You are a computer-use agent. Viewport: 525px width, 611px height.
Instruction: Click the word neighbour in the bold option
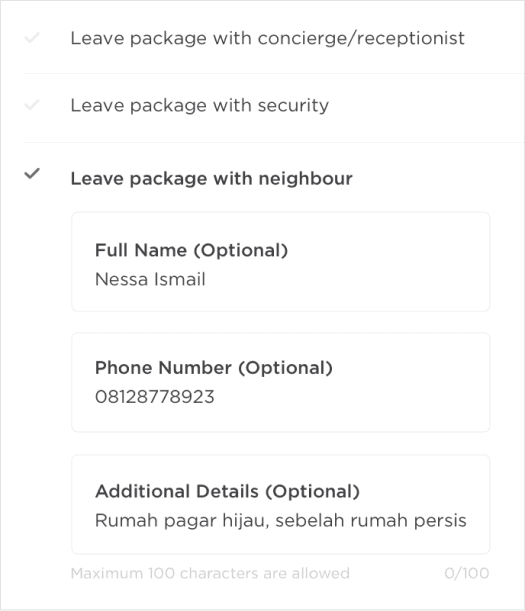(x=306, y=178)
